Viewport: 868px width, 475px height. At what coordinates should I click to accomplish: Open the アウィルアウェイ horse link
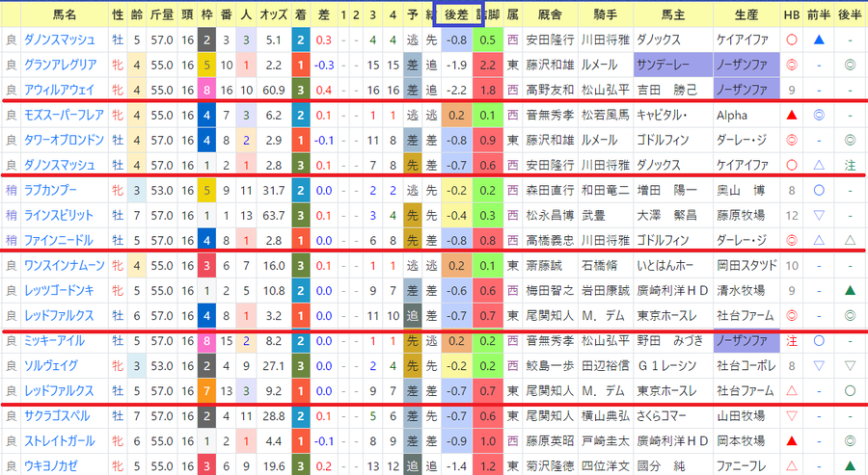59,90
